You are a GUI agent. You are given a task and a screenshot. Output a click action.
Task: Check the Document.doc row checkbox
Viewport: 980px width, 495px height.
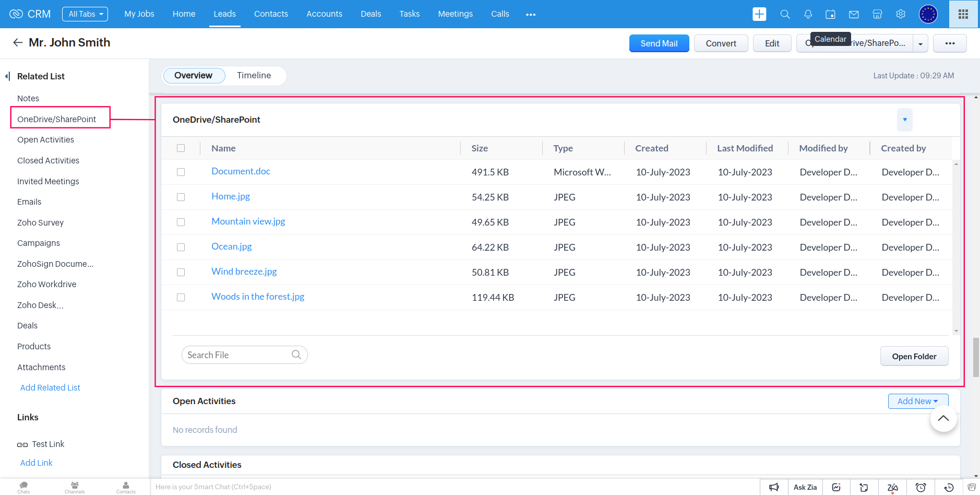tap(181, 172)
